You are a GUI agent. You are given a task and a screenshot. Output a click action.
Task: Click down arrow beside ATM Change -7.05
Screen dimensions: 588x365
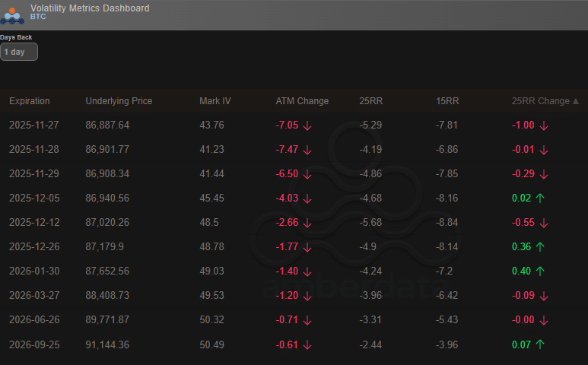307,125
